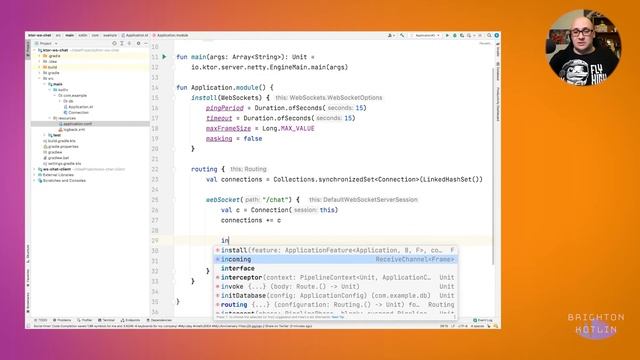Open Project panel gear options

[138, 43]
